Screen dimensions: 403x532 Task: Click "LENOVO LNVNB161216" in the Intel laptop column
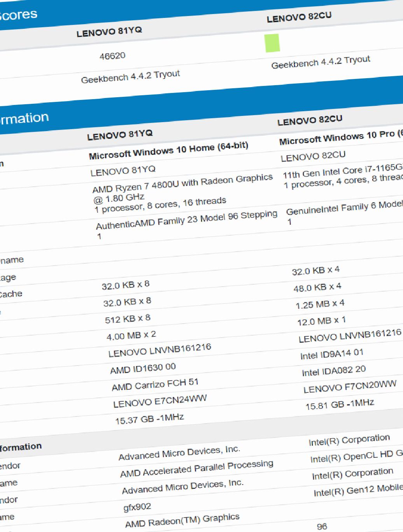pos(350,336)
